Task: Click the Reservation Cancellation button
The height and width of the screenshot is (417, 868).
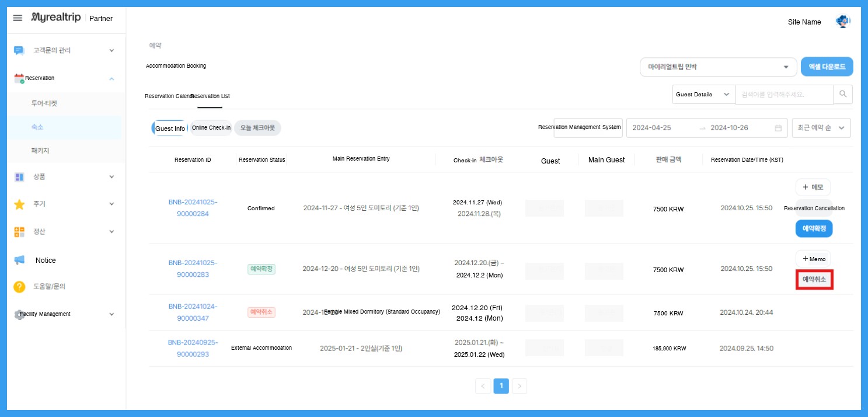Action: (x=814, y=208)
